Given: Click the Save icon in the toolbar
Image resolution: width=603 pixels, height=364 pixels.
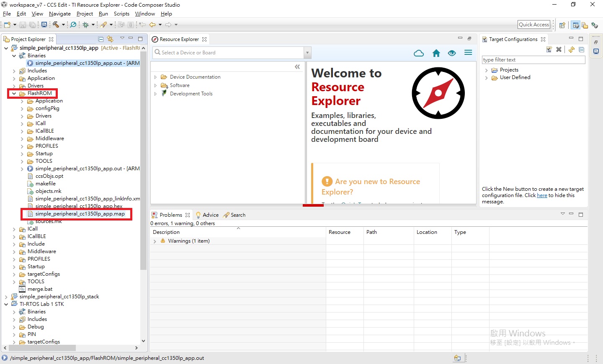Looking at the screenshot, I should click(23, 25).
